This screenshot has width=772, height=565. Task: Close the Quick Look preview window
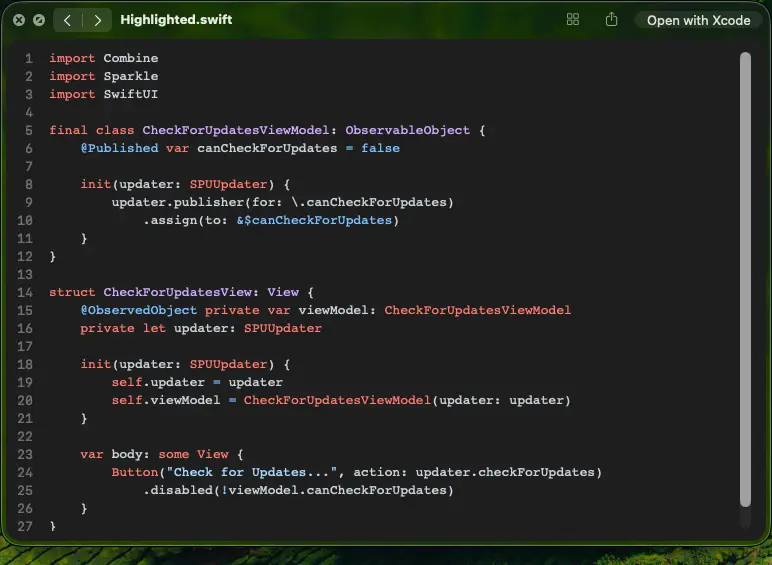[19, 20]
